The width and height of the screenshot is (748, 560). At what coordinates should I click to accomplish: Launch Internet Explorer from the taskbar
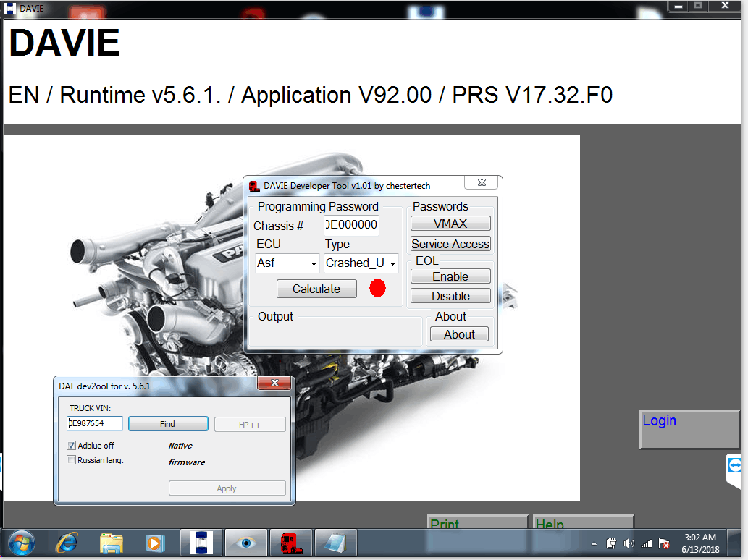(67, 542)
